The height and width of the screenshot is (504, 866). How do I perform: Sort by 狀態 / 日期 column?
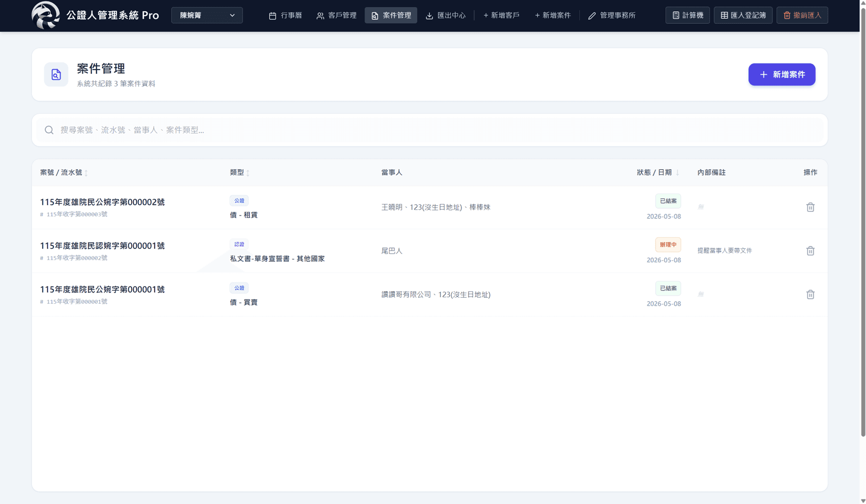point(658,172)
